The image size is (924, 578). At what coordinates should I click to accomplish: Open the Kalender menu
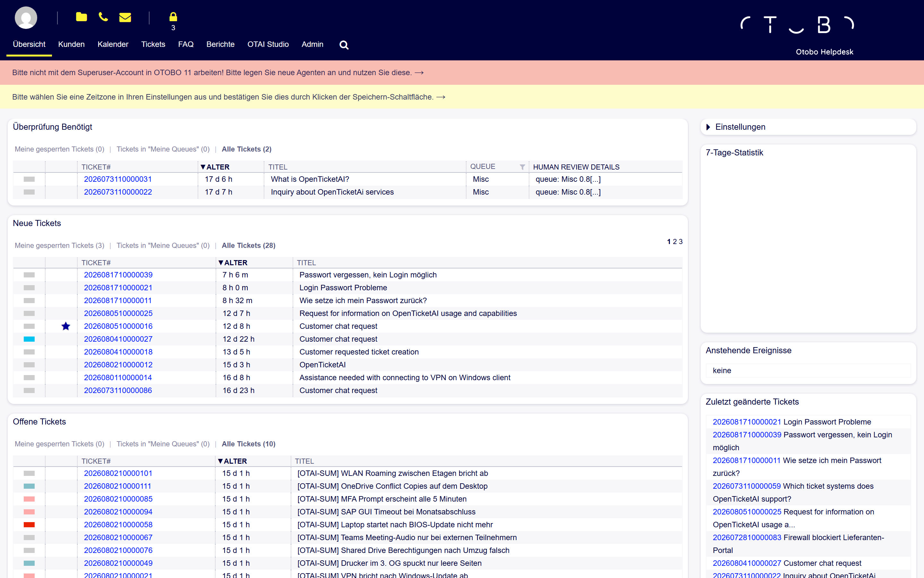[113, 44]
